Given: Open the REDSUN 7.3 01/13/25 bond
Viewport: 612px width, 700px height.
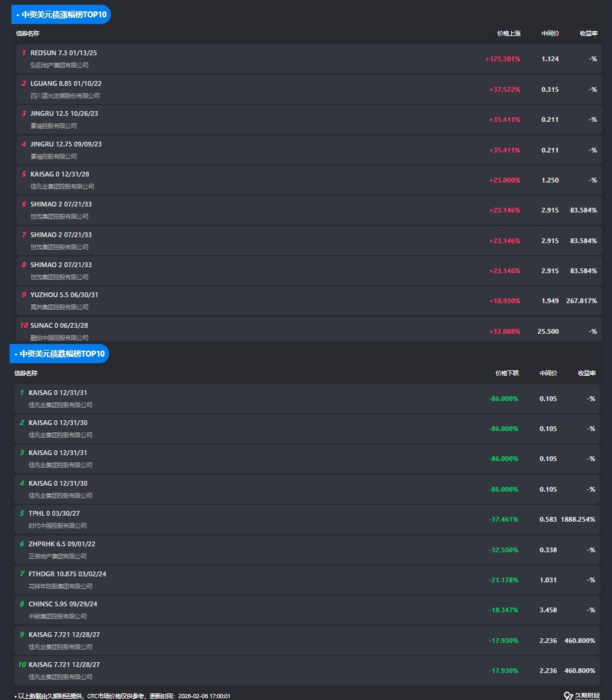Looking at the screenshot, I should point(64,53).
